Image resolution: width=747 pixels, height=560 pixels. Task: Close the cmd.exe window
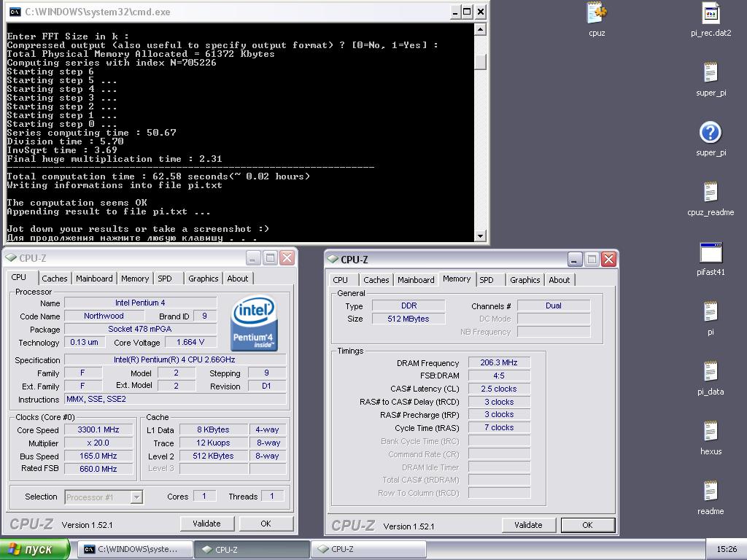click(x=480, y=12)
